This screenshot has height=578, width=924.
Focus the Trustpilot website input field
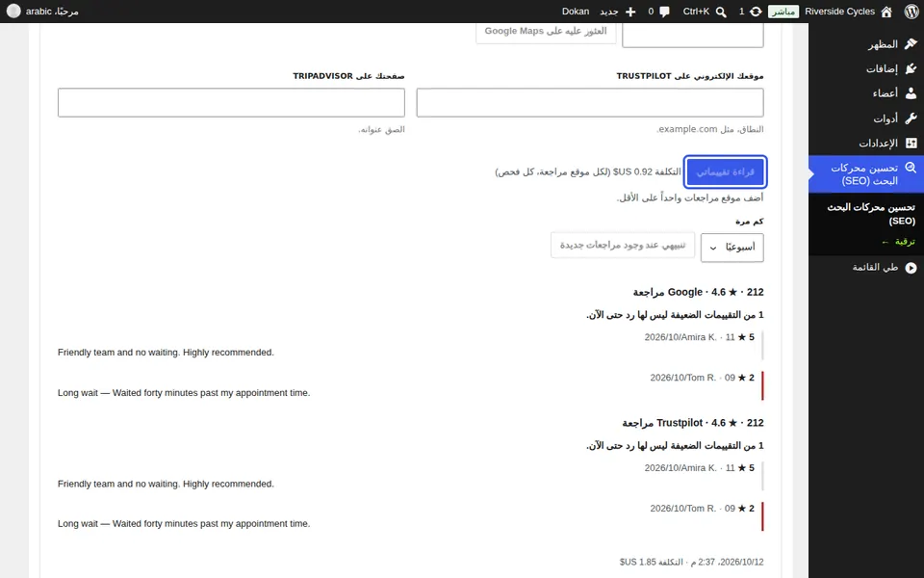click(590, 103)
